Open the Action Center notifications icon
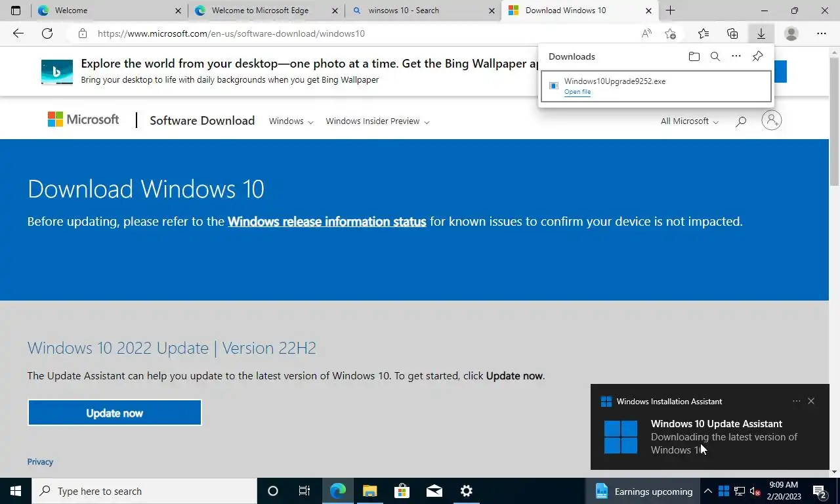840x504 pixels. pyautogui.click(x=820, y=491)
